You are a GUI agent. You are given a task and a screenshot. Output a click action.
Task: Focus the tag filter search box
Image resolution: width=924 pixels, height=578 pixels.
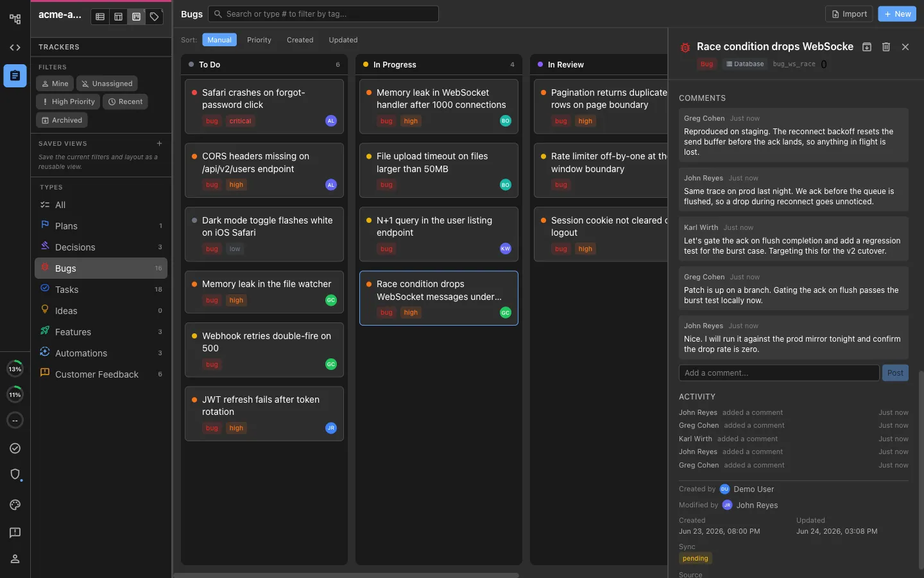coord(323,14)
